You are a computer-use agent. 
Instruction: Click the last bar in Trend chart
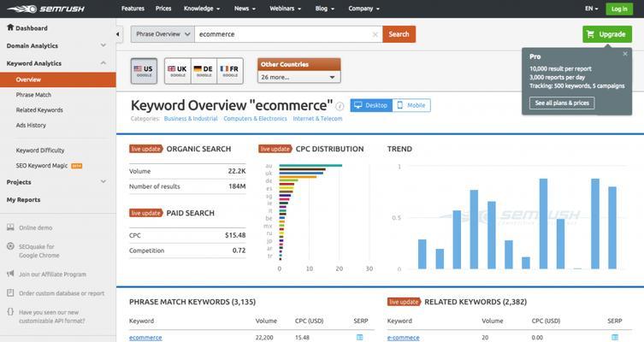pyautogui.click(x=612, y=228)
